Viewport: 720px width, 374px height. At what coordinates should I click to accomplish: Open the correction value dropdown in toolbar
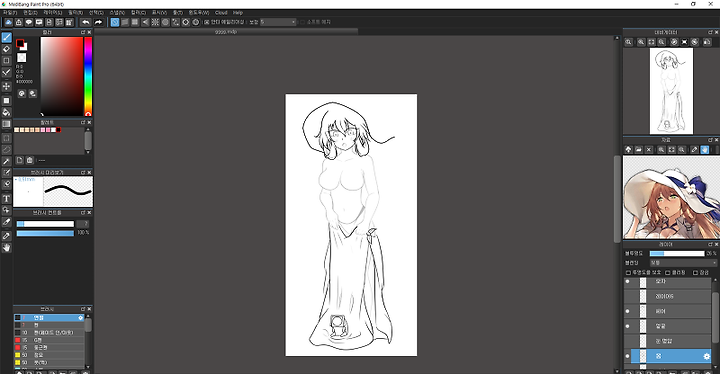[278, 22]
